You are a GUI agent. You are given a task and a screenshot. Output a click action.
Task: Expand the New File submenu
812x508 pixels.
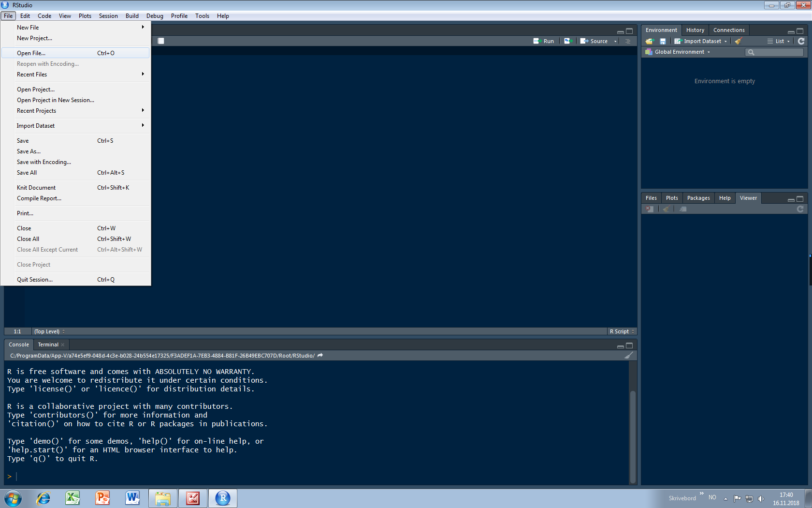coord(75,28)
